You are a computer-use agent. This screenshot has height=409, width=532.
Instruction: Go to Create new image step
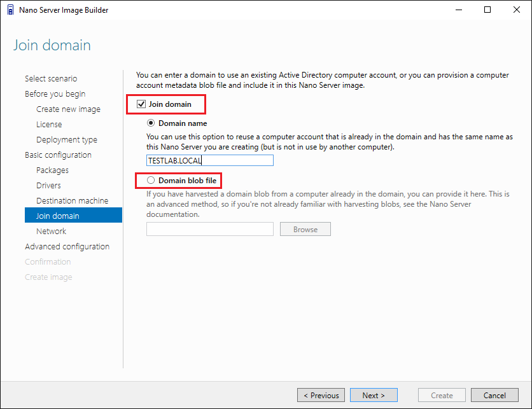(68, 109)
